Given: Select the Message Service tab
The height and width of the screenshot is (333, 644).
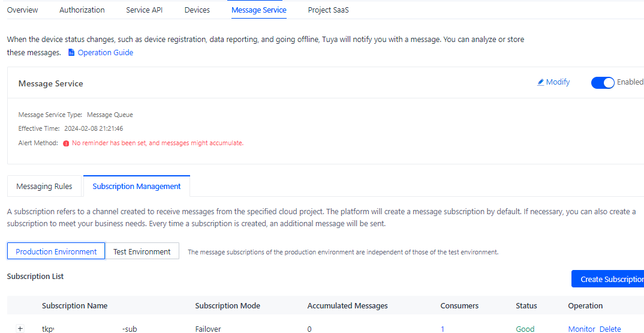Looking at the screenshot, I should [x=259, y=10].
